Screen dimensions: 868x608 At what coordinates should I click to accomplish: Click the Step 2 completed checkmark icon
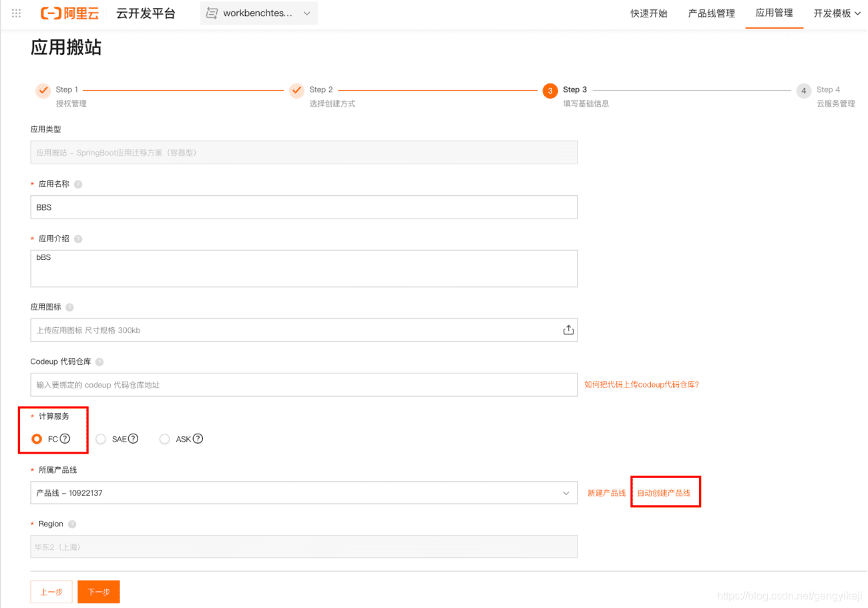pyautogui.click(x=297, y=90)
